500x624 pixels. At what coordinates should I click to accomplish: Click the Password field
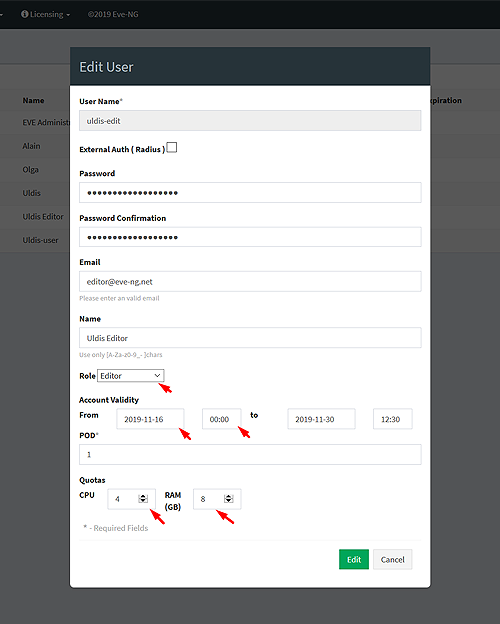[250, 193]
